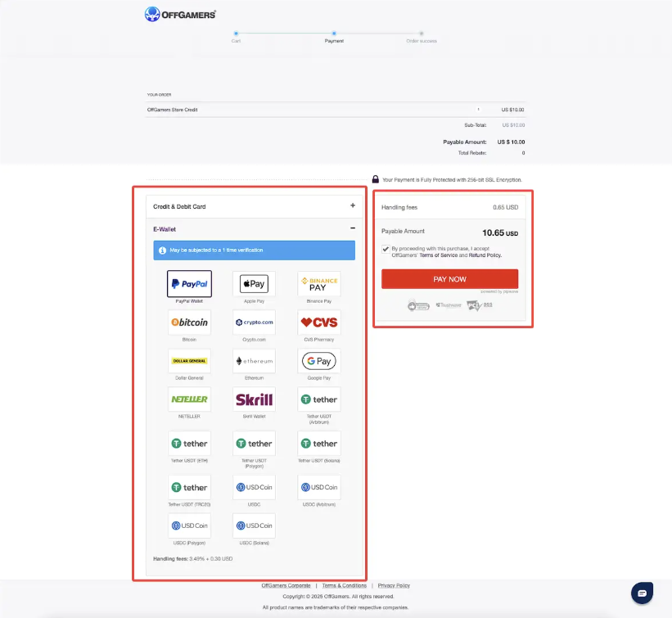672x618 pixels.
Task: Click the SSL lock icon
Action: tap(376, 179)
